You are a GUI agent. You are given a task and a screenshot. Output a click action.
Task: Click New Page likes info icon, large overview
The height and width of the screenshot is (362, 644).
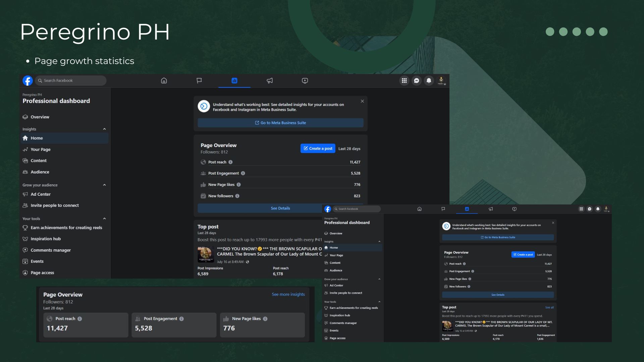[x=238, y=185]
